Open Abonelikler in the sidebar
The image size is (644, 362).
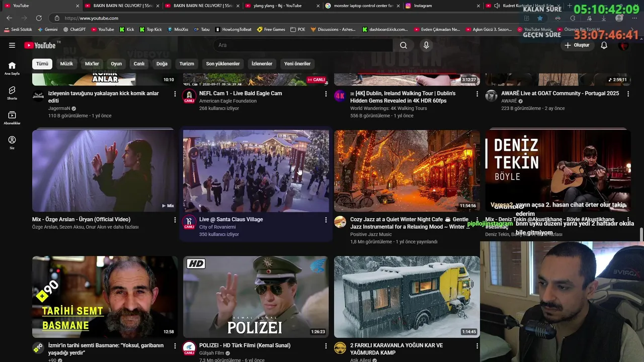click(x=12, y=118)
